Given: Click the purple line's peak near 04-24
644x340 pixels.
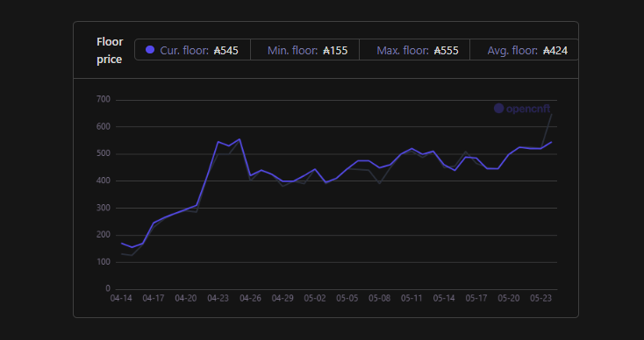Looking at the screenshot, I should [240, 139].
